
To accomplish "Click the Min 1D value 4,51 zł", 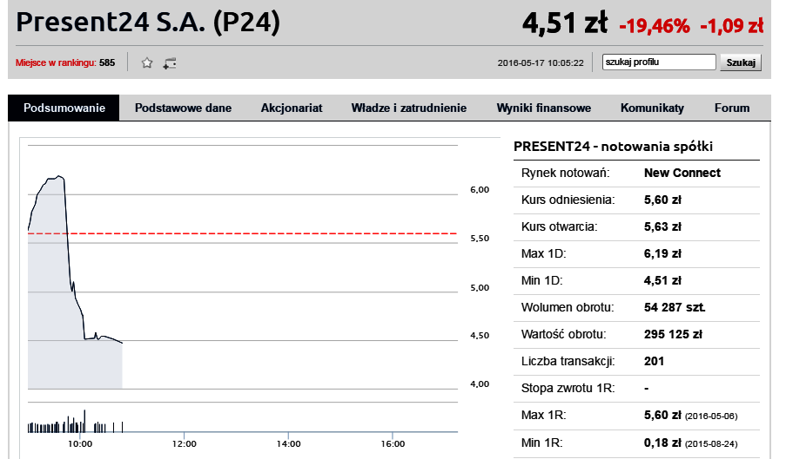I will pyautogui.click(x=663, y=281).
